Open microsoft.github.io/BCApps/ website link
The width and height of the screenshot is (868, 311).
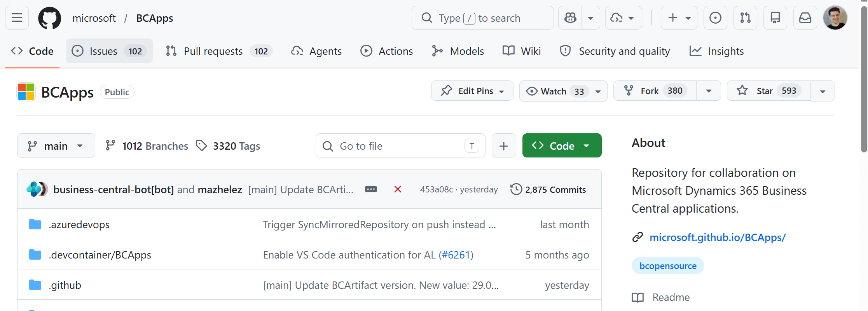click(x=718, y=237)
